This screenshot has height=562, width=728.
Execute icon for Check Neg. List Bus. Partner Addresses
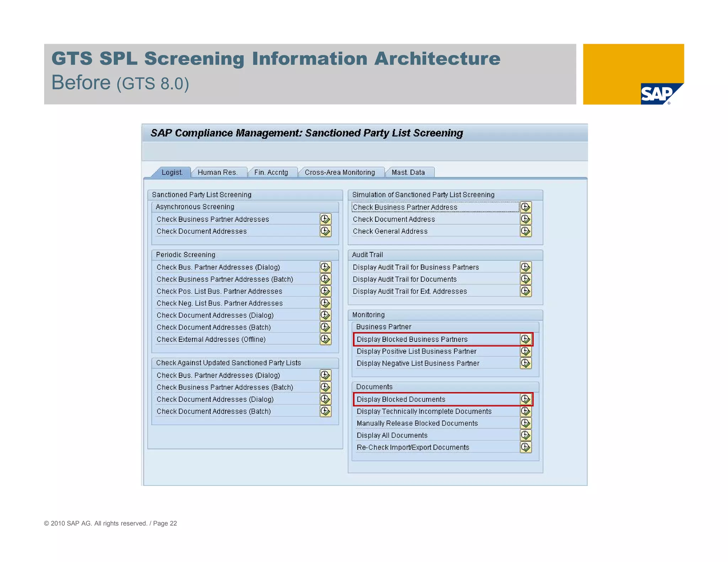pos(326,303)
